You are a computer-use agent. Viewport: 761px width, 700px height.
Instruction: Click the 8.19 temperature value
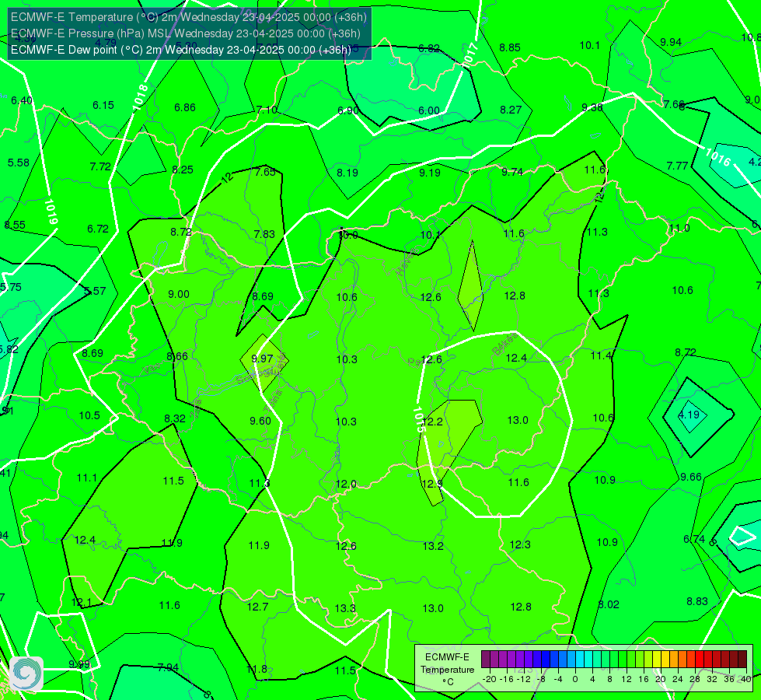(347, 173)
